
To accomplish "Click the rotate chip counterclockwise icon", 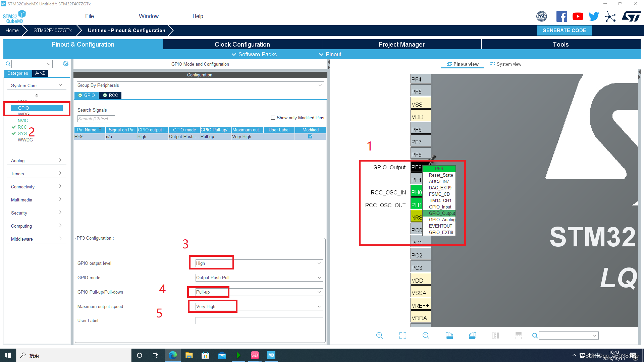I will point(472,336).
